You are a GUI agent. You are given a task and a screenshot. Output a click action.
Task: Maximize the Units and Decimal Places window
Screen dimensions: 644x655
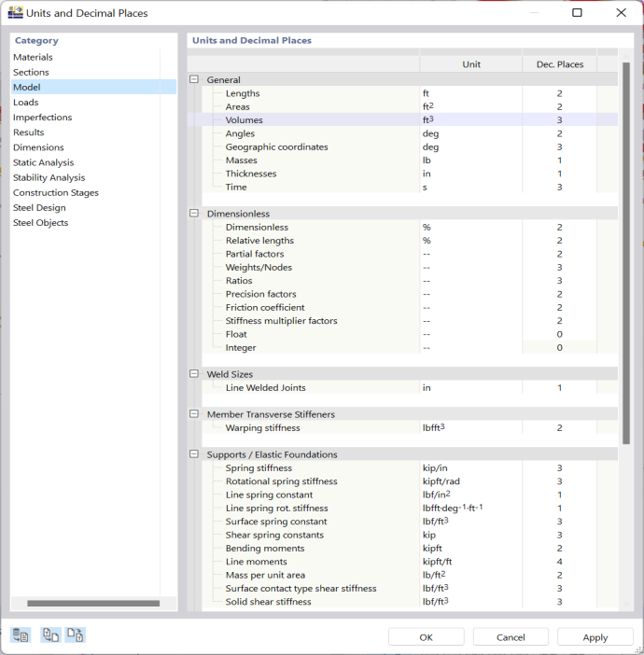[x=577, y=12]
